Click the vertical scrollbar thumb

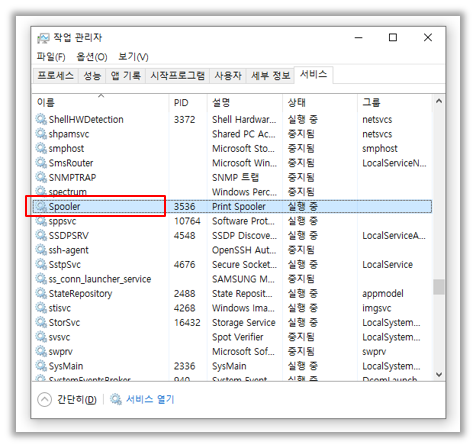pos(439,287)
